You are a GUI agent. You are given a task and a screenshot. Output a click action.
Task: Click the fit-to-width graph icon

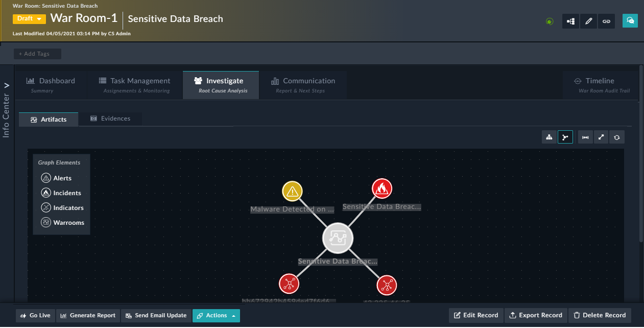coord(585,137)
